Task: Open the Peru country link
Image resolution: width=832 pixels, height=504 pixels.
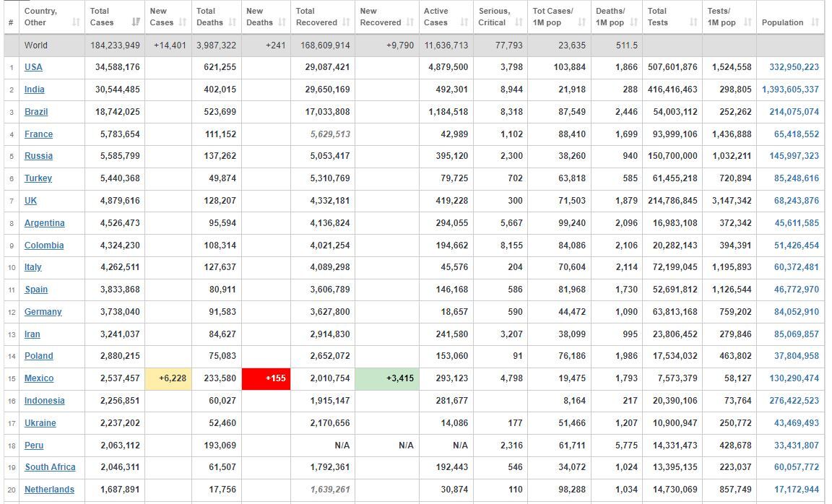Action: click(x=34, y=445)
